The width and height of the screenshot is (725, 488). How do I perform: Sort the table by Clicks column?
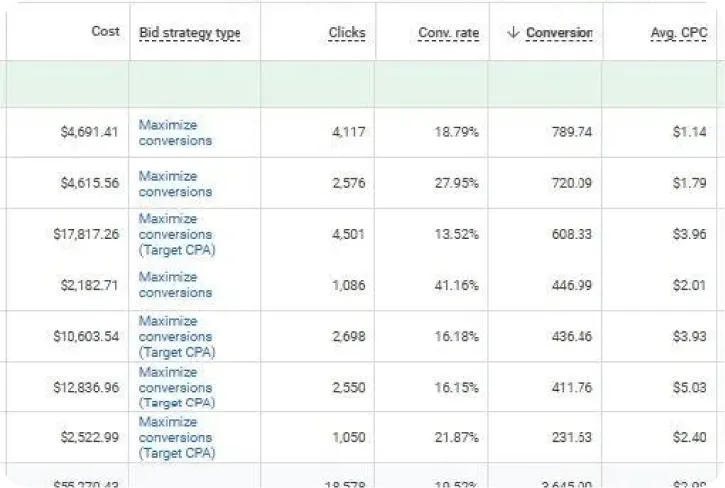click(x=347, y=33)
